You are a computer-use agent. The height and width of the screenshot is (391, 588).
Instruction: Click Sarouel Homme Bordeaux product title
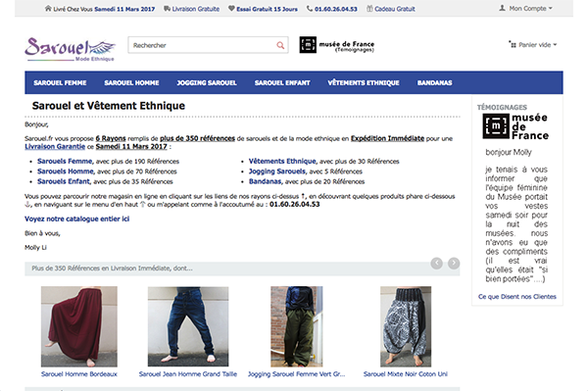pos(79,374)
